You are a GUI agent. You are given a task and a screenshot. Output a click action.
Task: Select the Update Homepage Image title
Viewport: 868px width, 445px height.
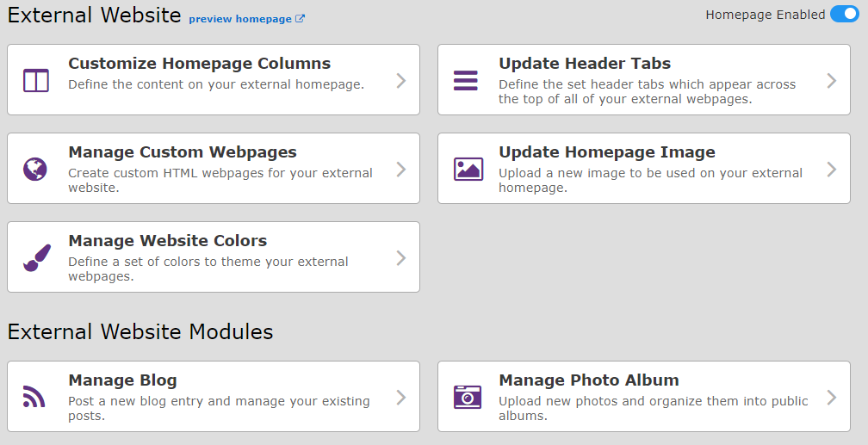coord(607,152)
